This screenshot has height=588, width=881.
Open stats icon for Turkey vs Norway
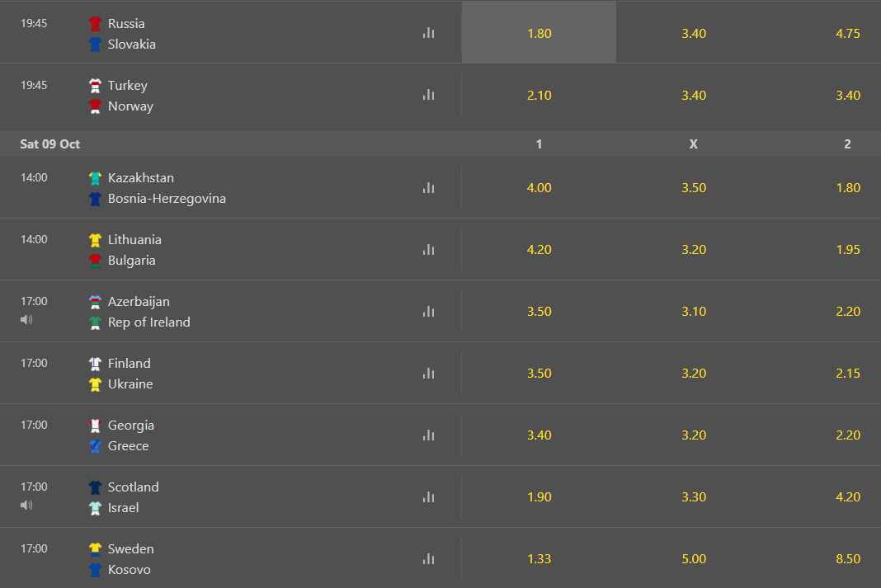pos(429,95)
